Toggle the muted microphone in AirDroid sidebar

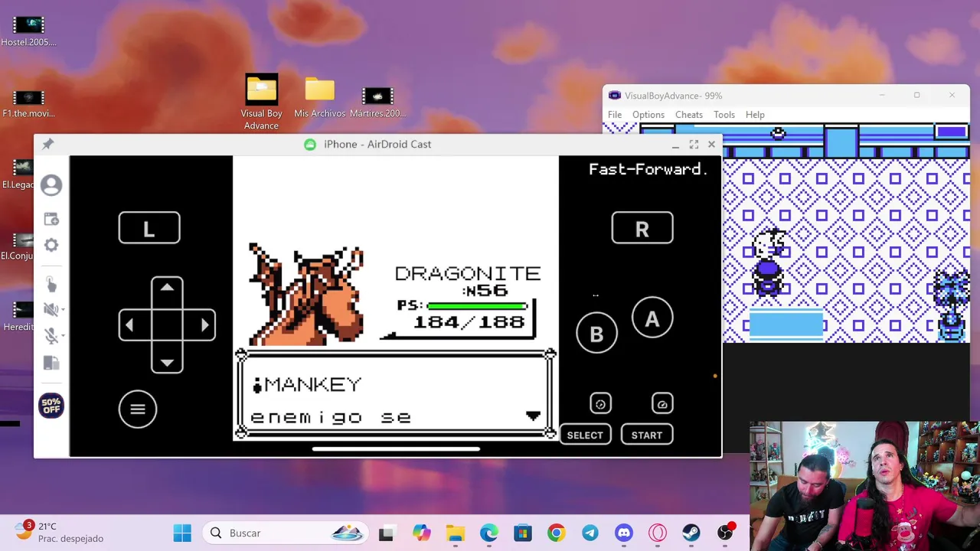coord(50,336)
